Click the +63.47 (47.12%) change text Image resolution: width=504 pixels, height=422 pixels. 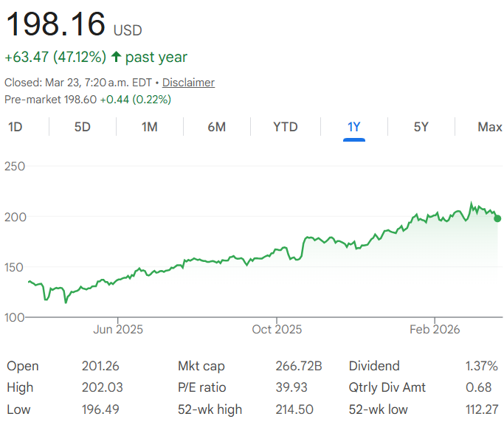click(x=55, y=57)
